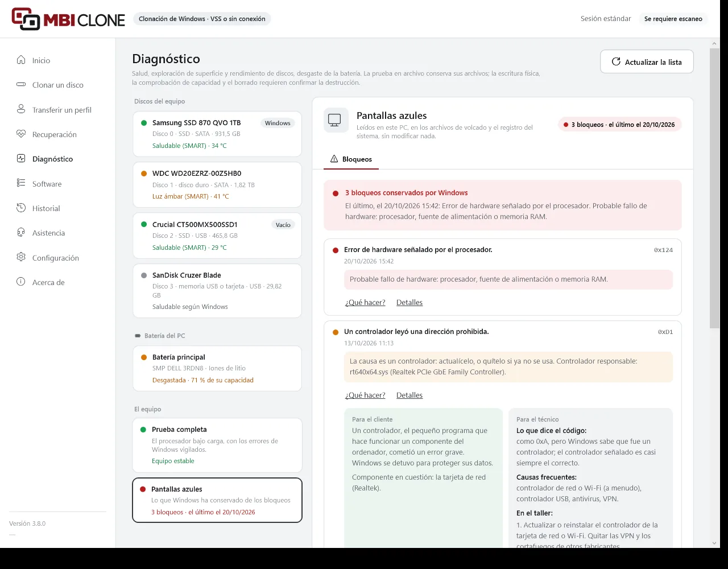Click the Recuperación heart-pulse icon

(x=21, y=134)
